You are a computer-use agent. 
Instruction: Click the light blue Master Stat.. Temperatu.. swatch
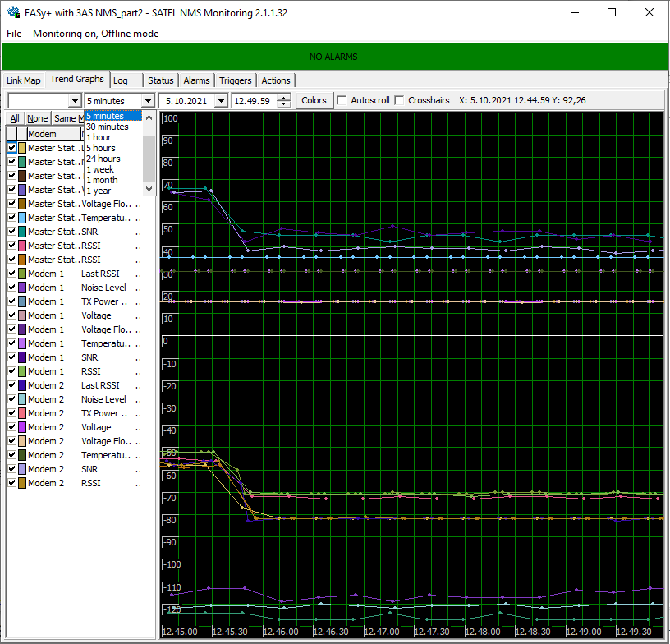pyautogui.click(x=22, y=218)
